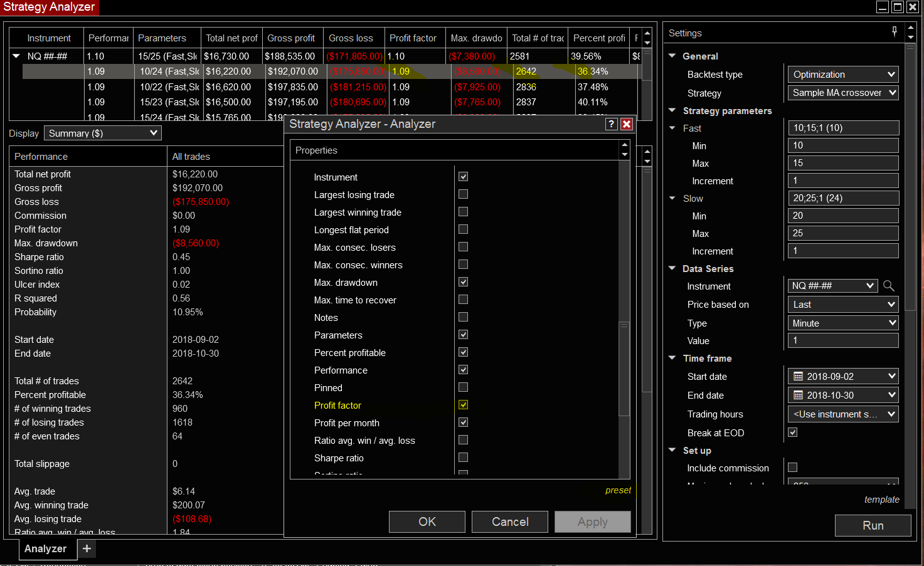Viewport: 924px width, 566px height.
Task: Run the strategy backtest
Action: pyautogui.click(x=873, y=525)
